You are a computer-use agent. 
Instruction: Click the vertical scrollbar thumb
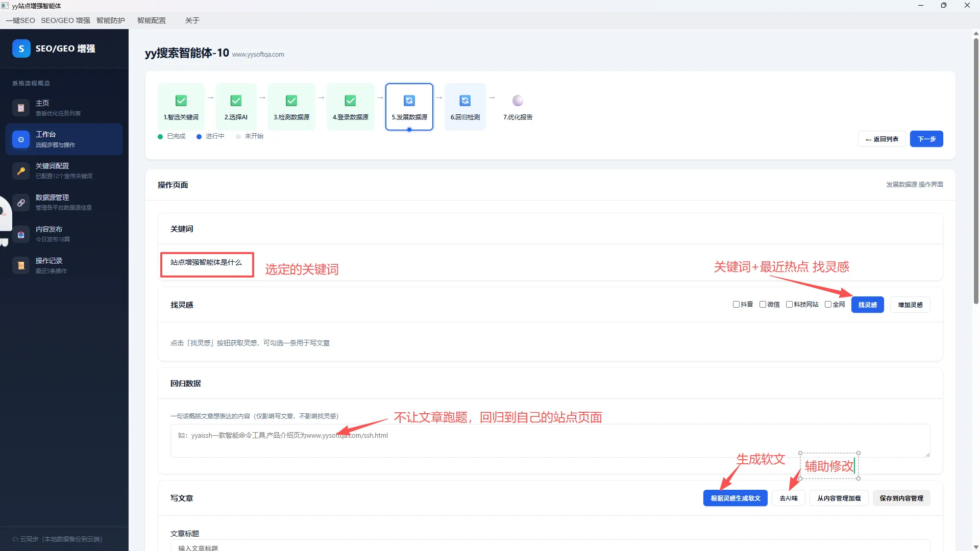[x=976, y=171]
